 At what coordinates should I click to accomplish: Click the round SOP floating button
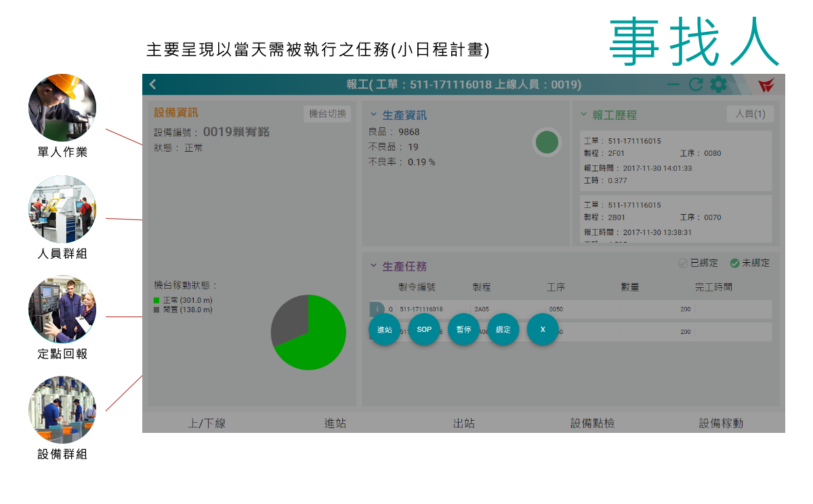coord(424,329)
